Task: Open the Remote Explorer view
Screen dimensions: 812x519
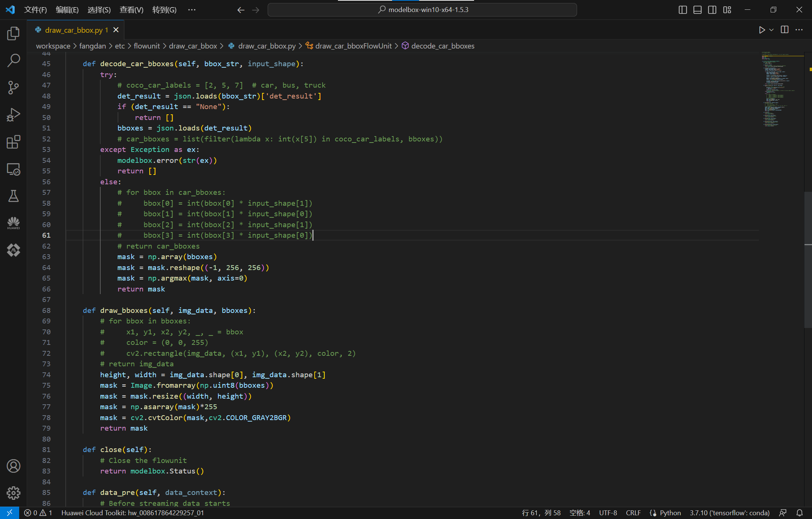Action: pyautogui.click(x=14, y=169)
